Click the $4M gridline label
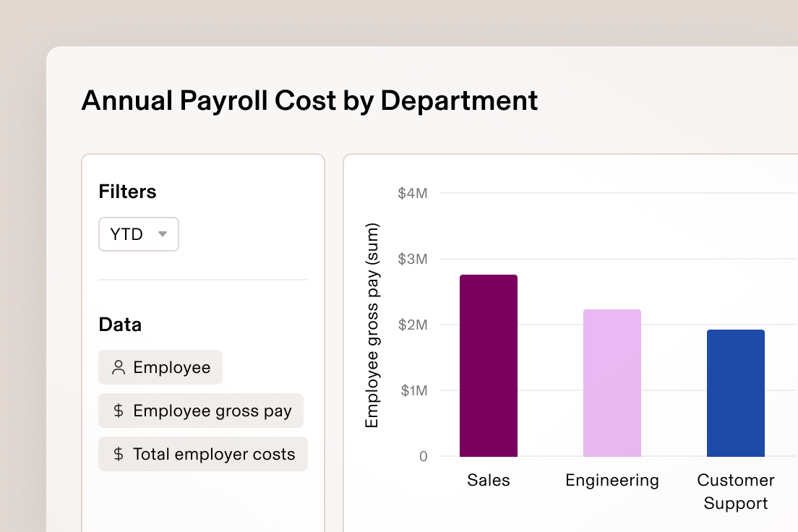This screenshot has width=798, height=532. click(x=413, y=193)
